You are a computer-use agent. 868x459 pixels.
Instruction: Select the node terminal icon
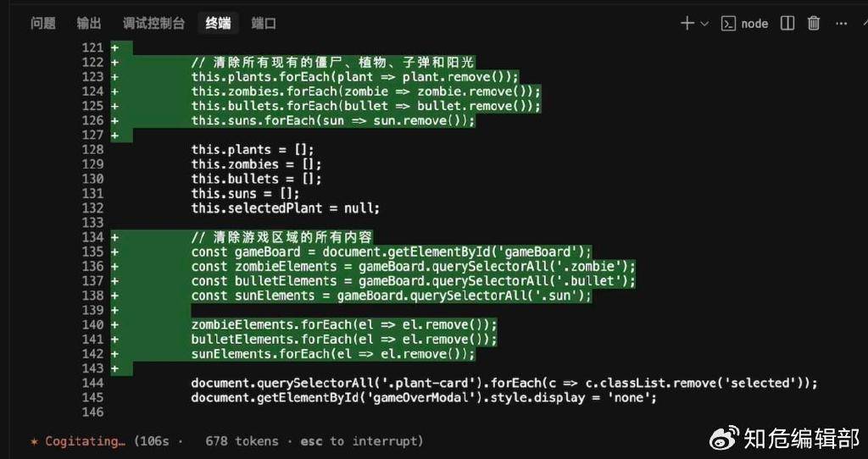[x=728, y=23]
